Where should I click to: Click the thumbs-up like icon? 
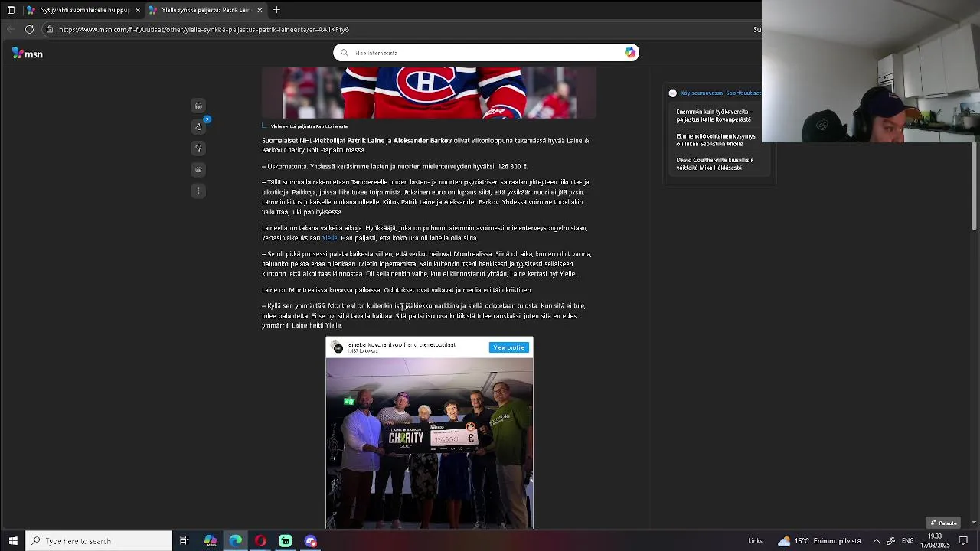tap(198, 126)
